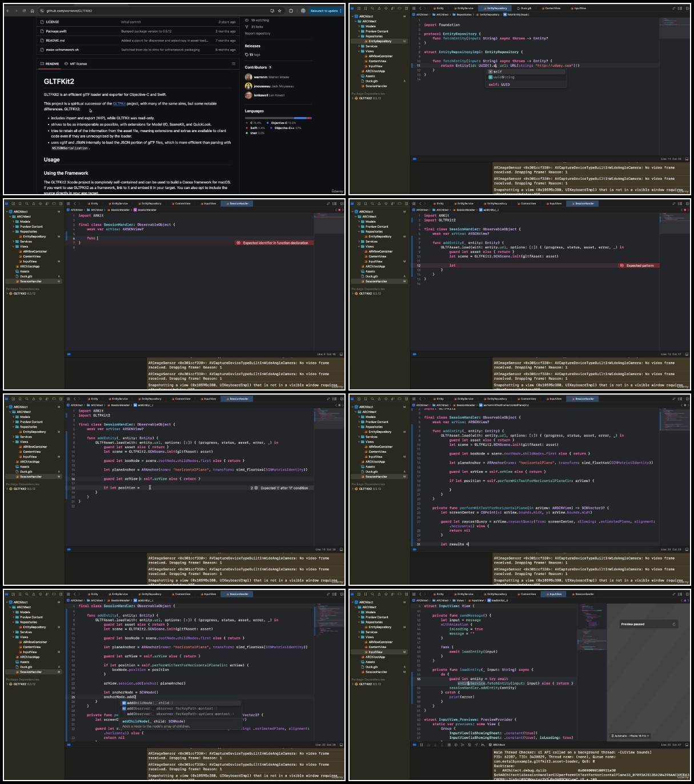Screen dimensions: 694x784
Task: Select InputView file in the 'Preview paused' frame navigator
Action: pos(375,652)
